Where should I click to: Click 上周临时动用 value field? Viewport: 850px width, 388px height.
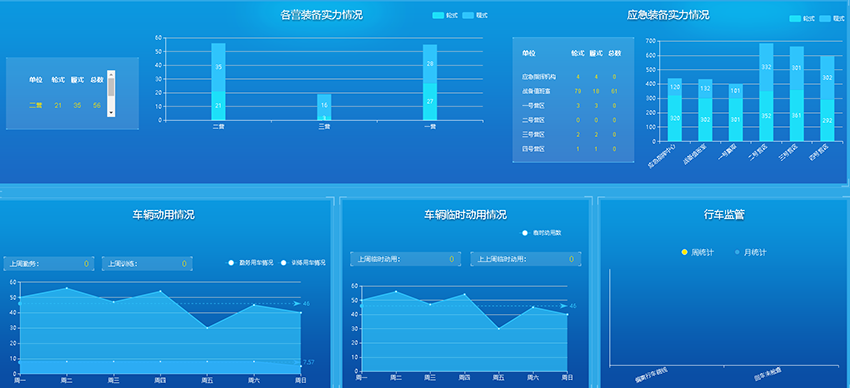coord(405,259)
